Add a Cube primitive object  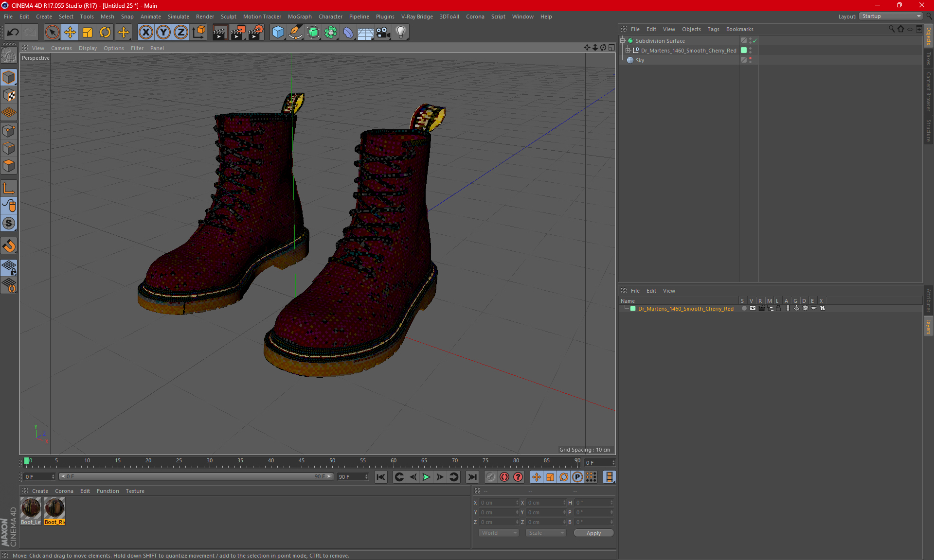pyautogui.click(x=278, y=33)
